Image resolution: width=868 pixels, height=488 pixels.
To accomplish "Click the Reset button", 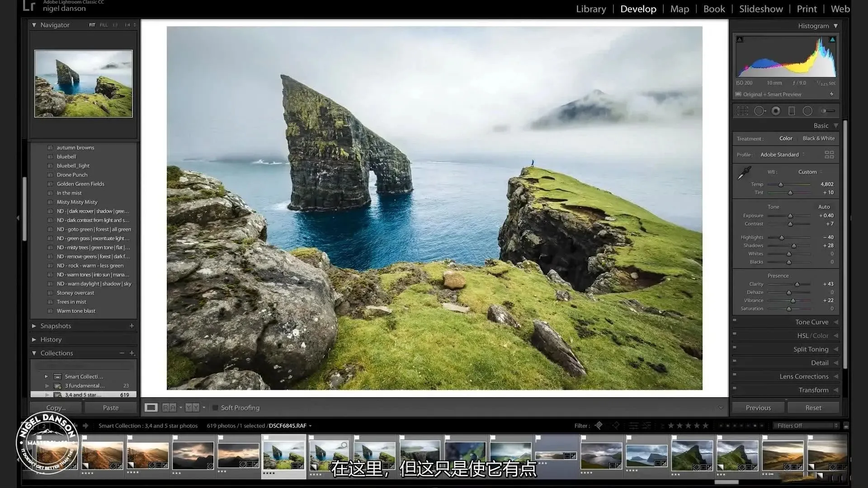I will (x=813, y=408).
